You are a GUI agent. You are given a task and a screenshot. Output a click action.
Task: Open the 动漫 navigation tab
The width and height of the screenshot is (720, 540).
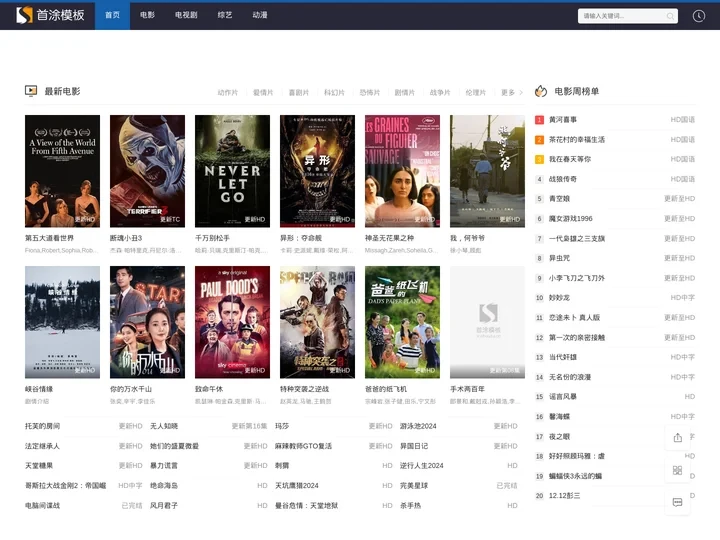[260, 15]
